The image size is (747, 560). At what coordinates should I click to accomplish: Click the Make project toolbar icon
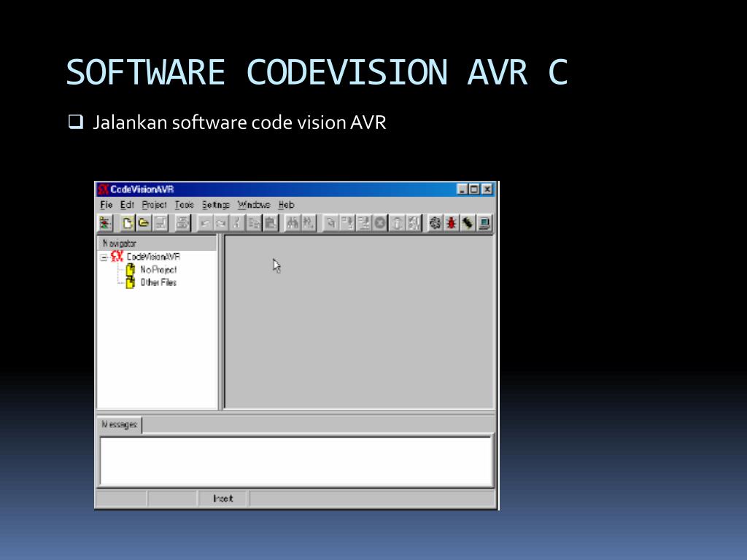pyautogui.click(x=363, y=223)
